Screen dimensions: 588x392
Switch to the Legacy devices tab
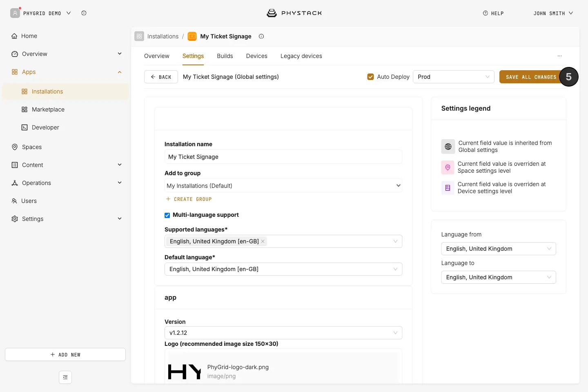click(x=301, y=56)
